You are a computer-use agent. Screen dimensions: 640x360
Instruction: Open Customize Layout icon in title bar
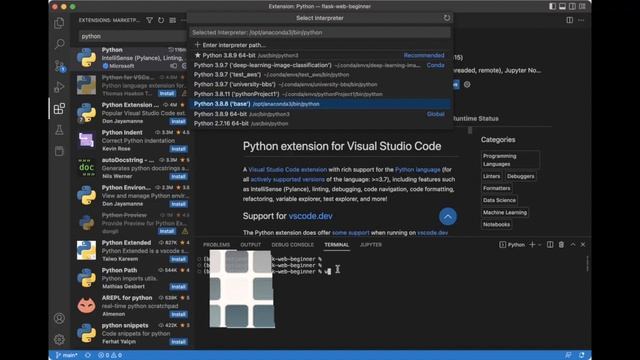[x=582, y=6]
